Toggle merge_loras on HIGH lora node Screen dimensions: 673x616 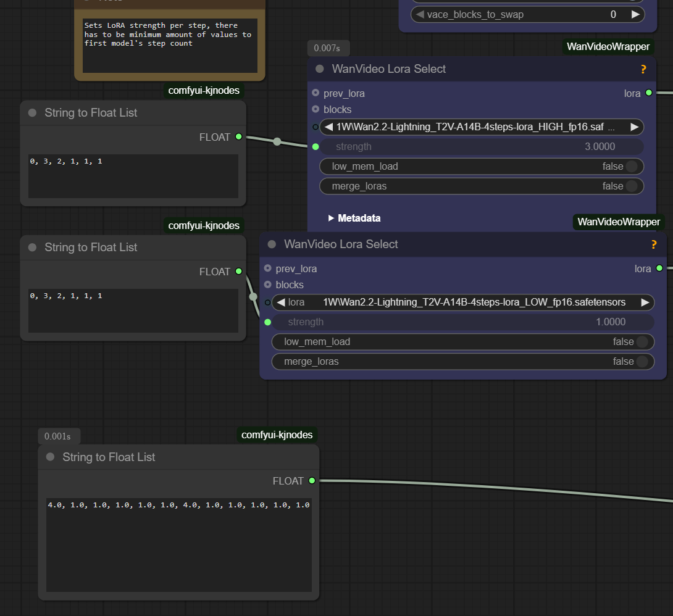[x=482, y=186]
